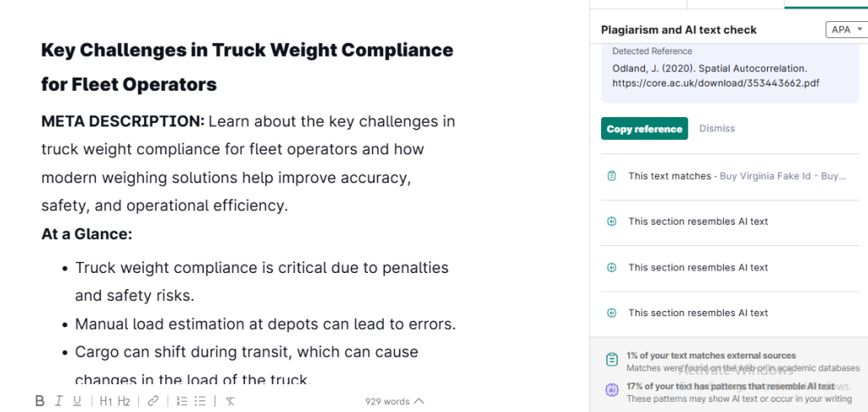The width and height of the screenshot is (868, 412).
Task: Dismiss the detected reference
Action: pyautogui.click(x=717, y=129)
